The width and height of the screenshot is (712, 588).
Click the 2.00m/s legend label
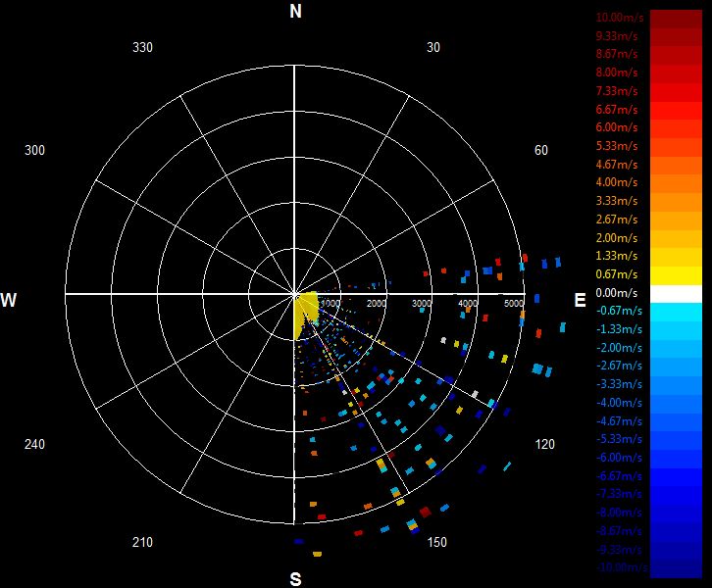tap(617, 238)
